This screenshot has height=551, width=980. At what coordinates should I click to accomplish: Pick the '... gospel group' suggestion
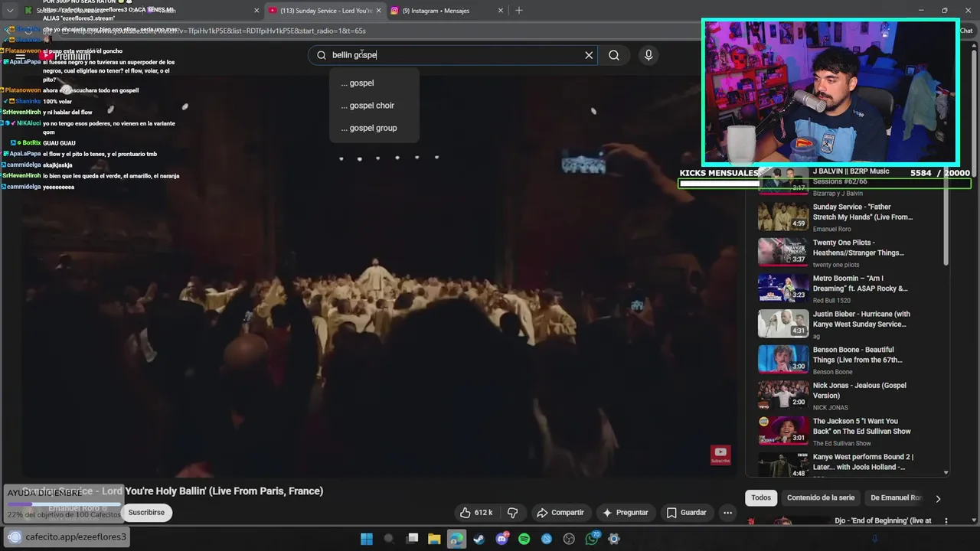(374, 128)
